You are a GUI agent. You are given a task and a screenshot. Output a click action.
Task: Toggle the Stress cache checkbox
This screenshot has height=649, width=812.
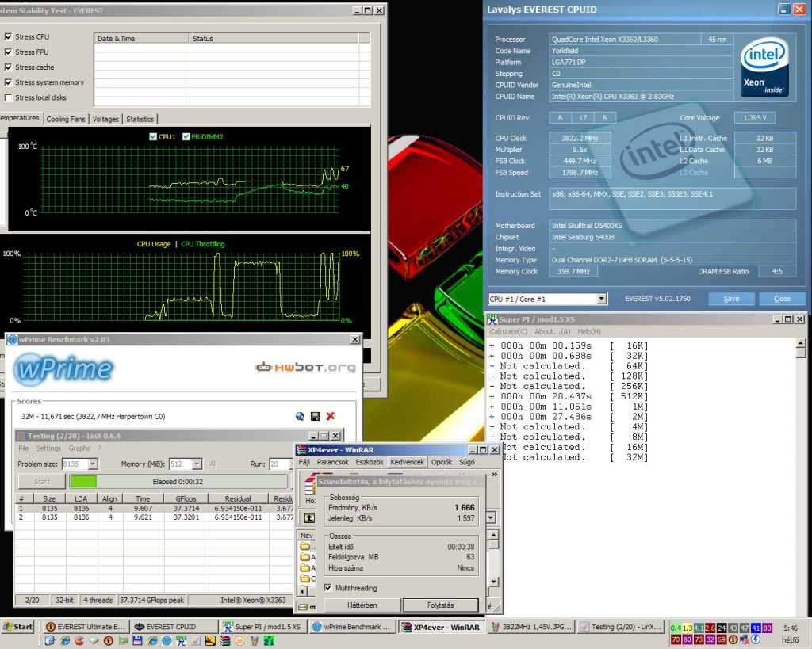(x=8, y=67)
